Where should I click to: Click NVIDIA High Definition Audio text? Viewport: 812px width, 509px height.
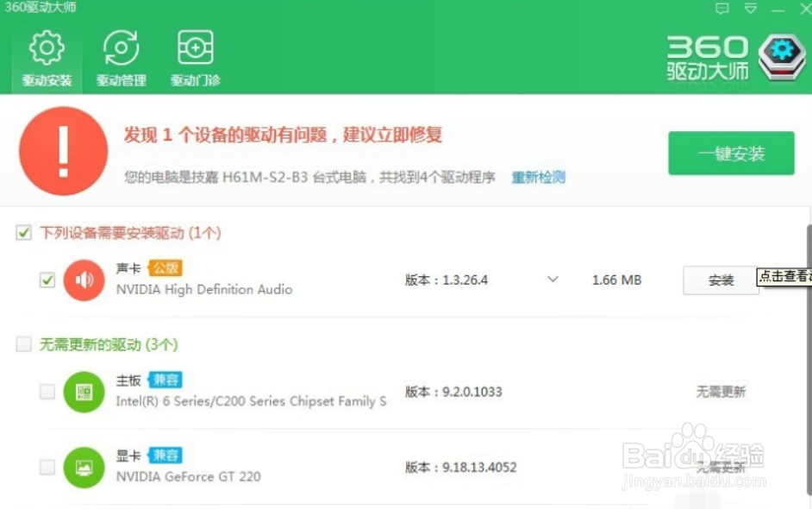[204, 289]
